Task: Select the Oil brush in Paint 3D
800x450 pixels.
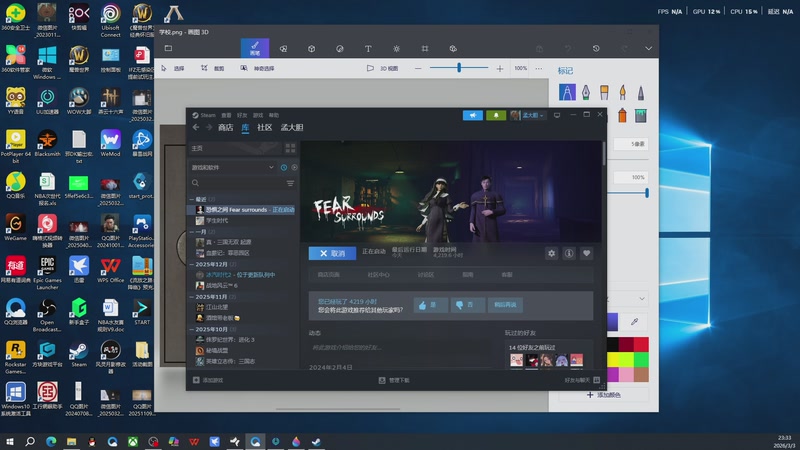Action: [604, 92]
